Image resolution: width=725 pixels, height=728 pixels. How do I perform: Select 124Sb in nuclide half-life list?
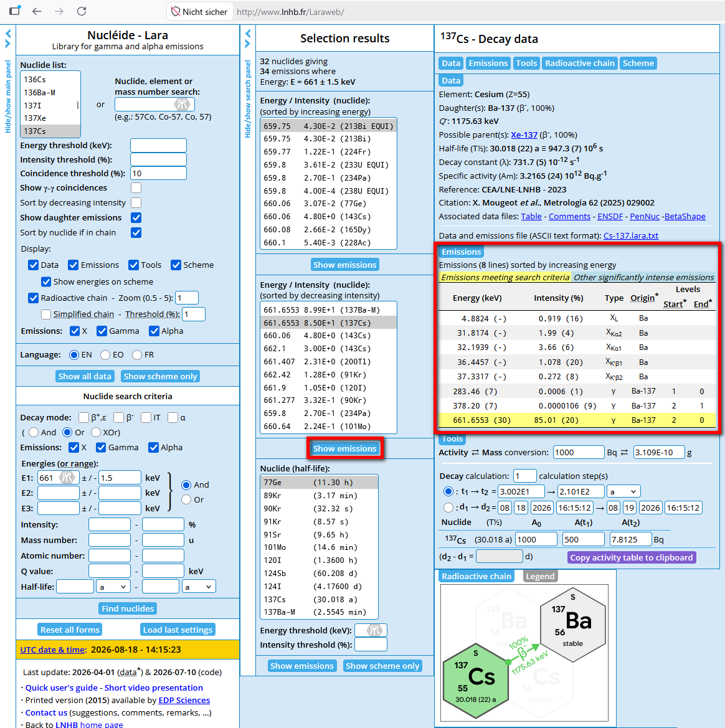pos(319,574)
